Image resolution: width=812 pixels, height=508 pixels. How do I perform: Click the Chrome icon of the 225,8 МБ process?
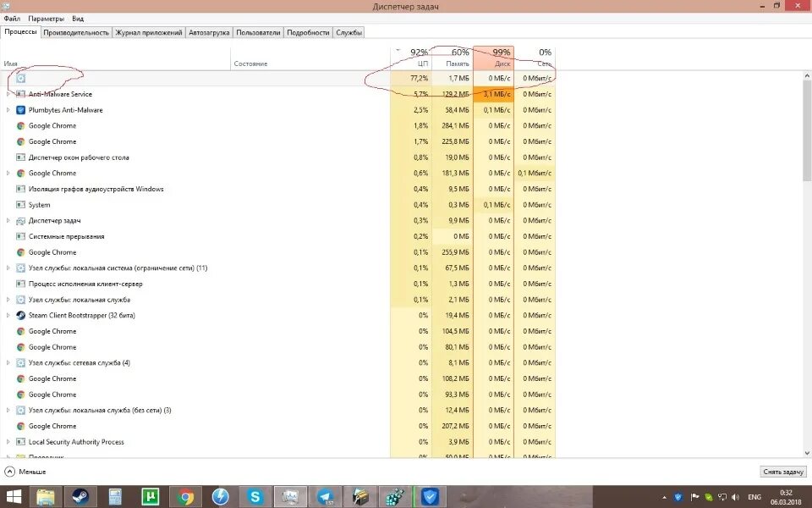pyautogui.click(x=20, y=141)
